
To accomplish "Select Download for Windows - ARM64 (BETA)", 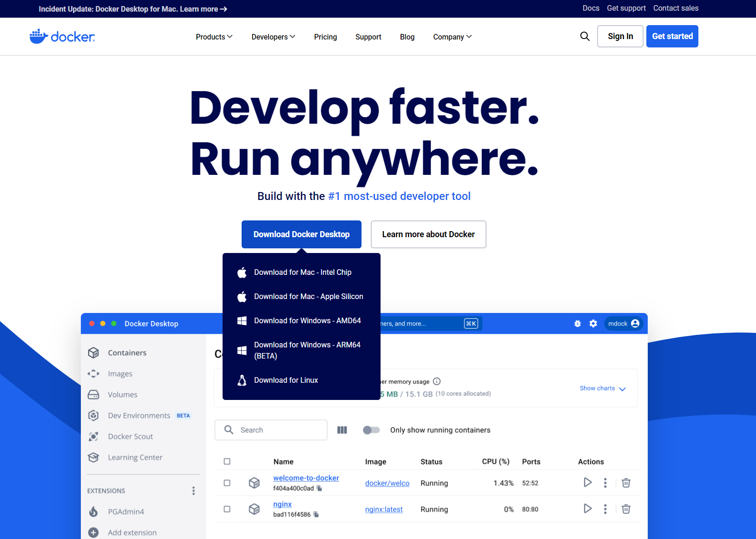I will point(302,351).
